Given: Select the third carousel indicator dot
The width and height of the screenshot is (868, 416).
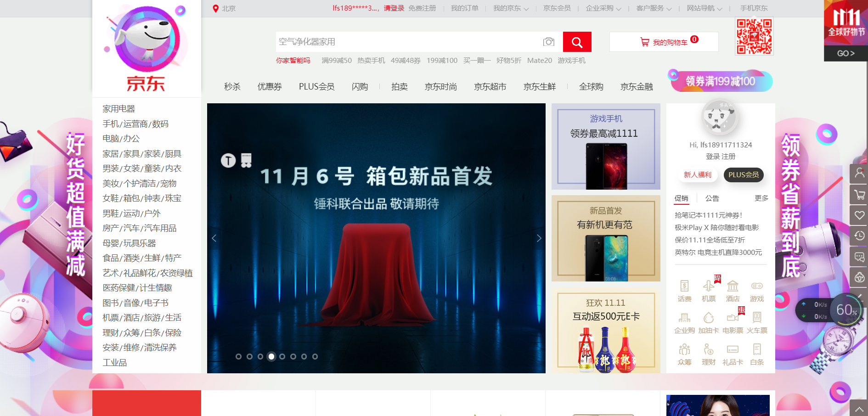Looking at the screenshot, I should [260, 356].
